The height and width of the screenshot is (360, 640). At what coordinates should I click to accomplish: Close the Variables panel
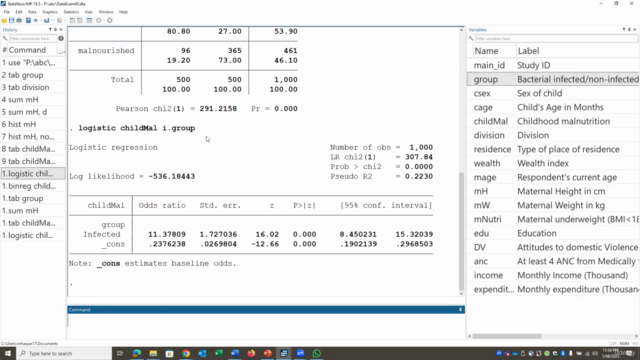pyautogui.click(x=635, y=29)
